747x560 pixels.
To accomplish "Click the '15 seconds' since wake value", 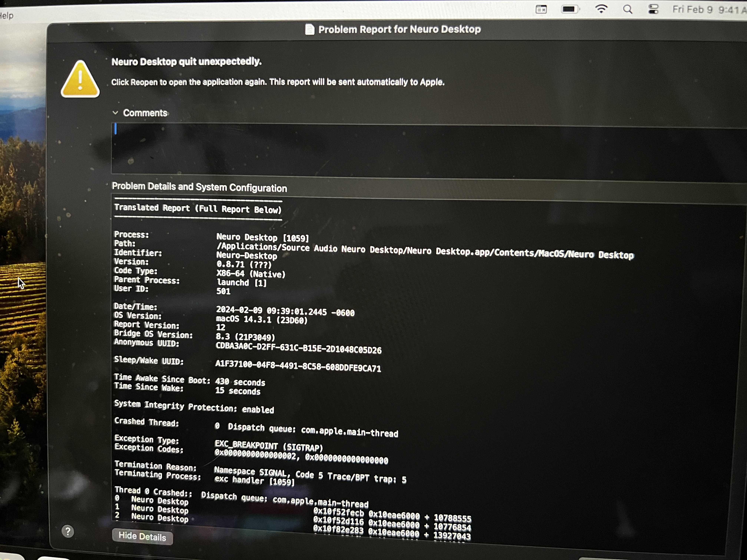I will click(x=238, y=391).
